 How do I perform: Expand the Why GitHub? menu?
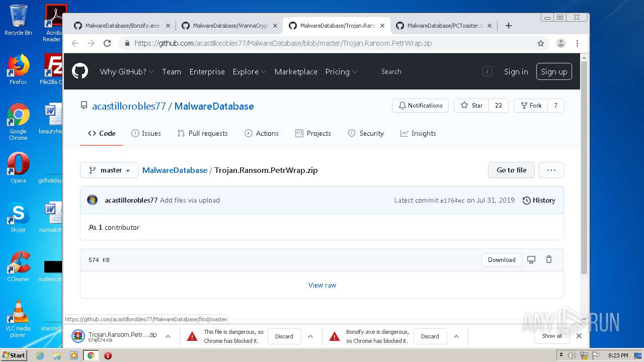[127, 71]
